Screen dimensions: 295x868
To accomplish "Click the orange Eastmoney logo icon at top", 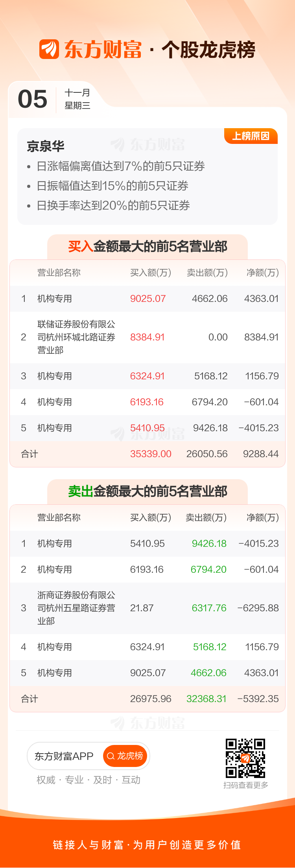I will click(x=49, y=49).
